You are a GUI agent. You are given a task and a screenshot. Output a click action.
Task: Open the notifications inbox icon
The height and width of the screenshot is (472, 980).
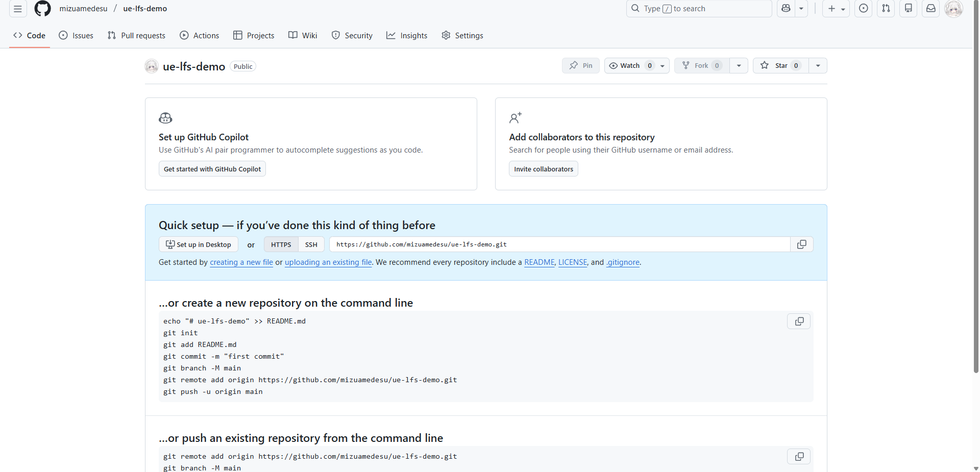[931, 9]
